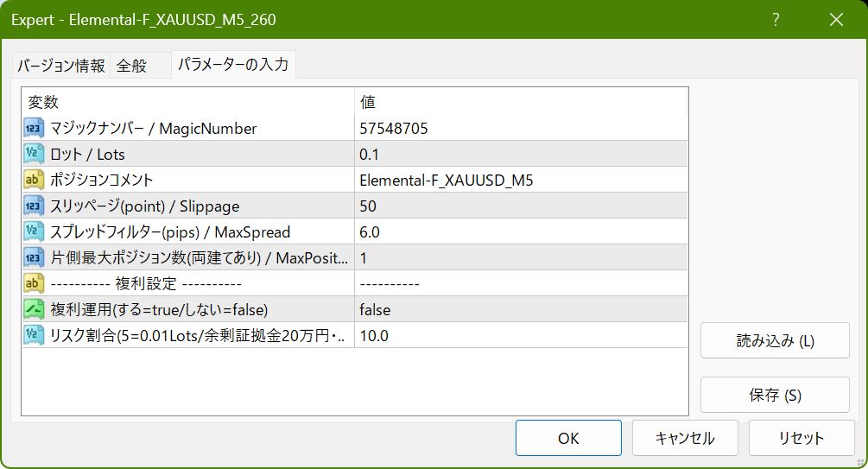The width and height of the screenshot is (868, 469).
Task: Click the decimal icon beside MaxSpread
Action: coord(34,231)
